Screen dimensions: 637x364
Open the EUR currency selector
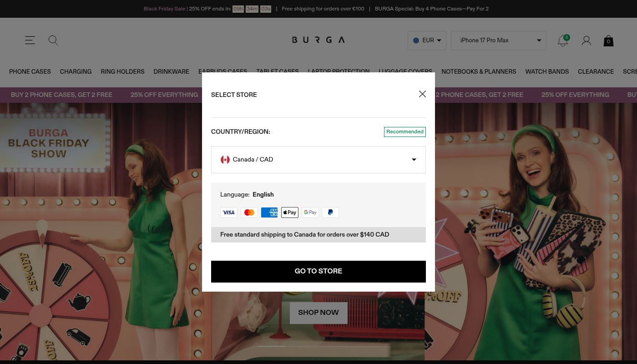tap(427, 40)
